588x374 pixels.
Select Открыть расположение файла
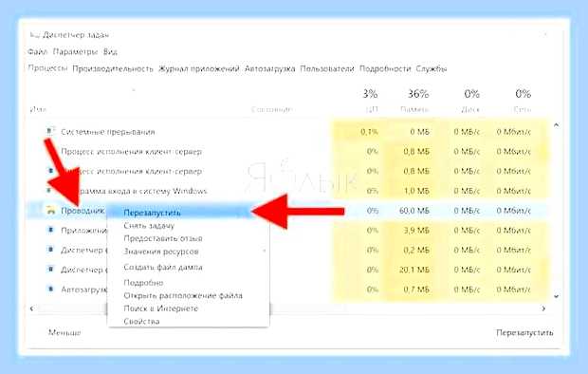pyautogui.click(x=188, y=295)
